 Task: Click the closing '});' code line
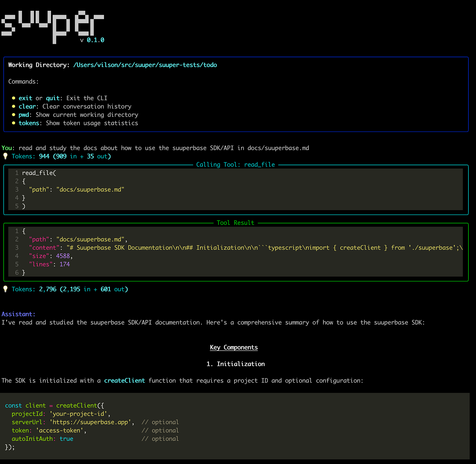(10, 447)
